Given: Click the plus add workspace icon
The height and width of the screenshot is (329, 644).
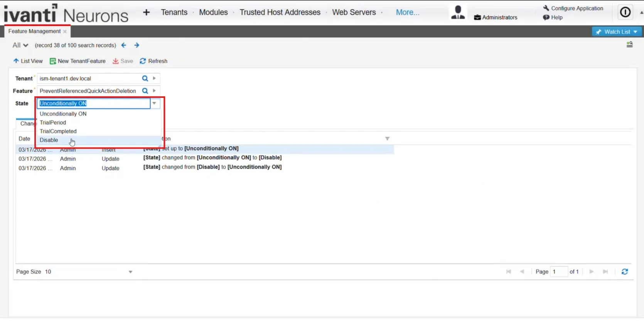Looking at the screenshot, I should tap(146, 12).
